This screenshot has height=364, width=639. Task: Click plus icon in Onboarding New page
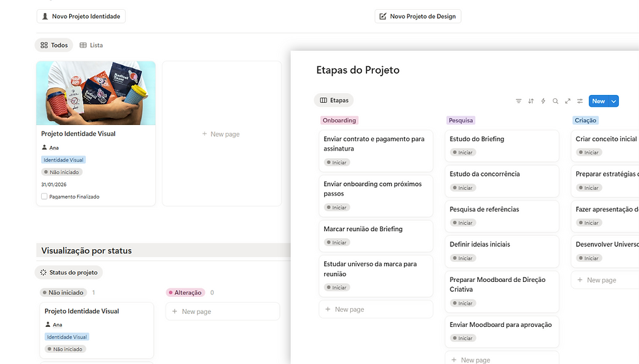[327, 309]
